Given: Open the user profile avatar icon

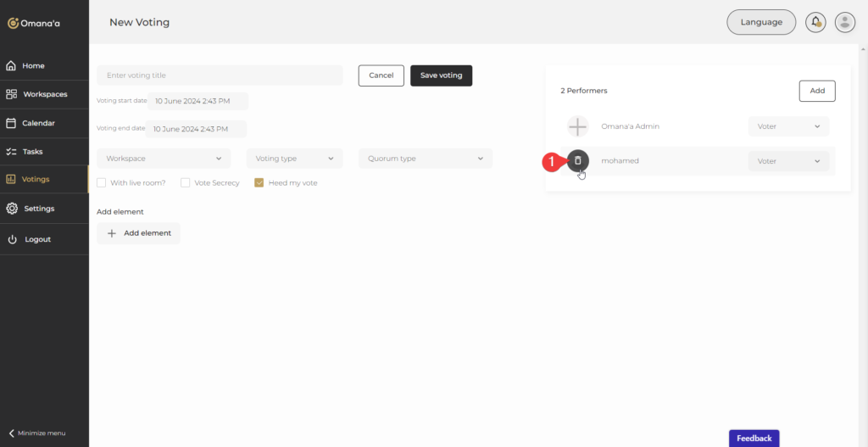Looking at the screenshot, I should [844, 22].
